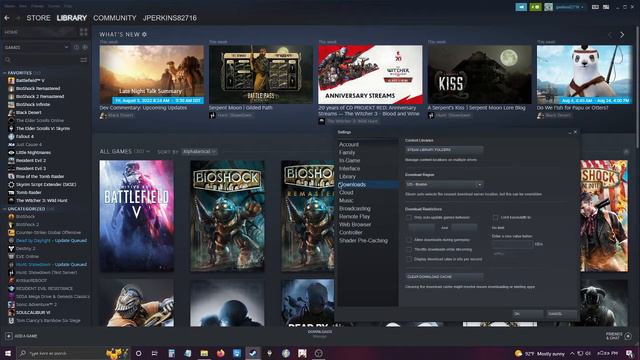Open Battlefield V cover in All Games
This screenshot has height=360, width=640.
point(136,216)
